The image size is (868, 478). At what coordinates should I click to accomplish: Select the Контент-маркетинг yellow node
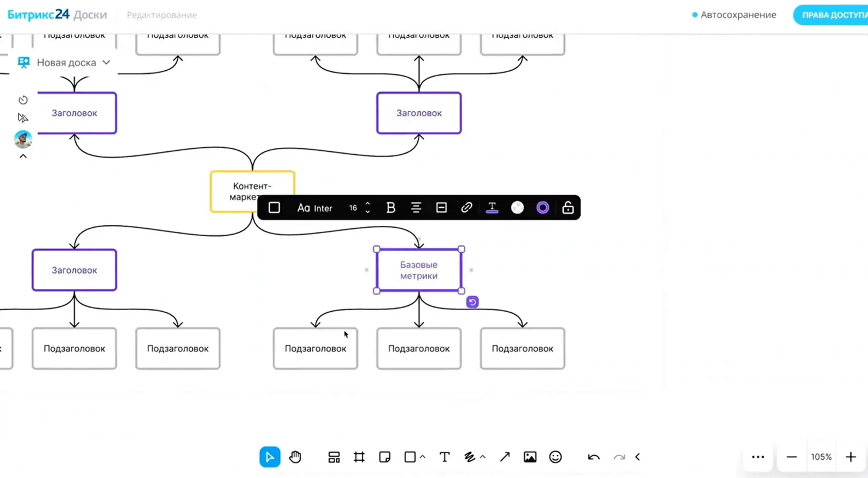point(253,191)
